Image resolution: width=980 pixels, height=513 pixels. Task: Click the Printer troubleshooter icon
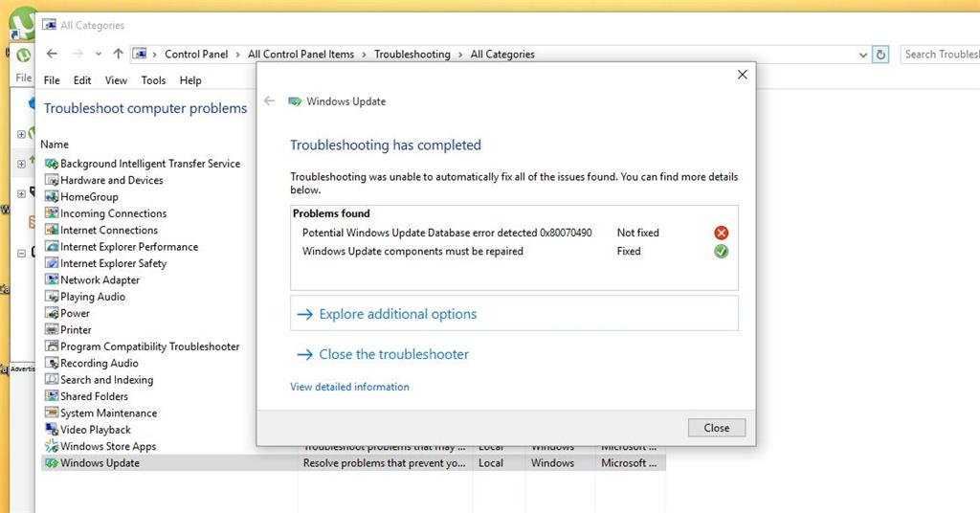52,330
